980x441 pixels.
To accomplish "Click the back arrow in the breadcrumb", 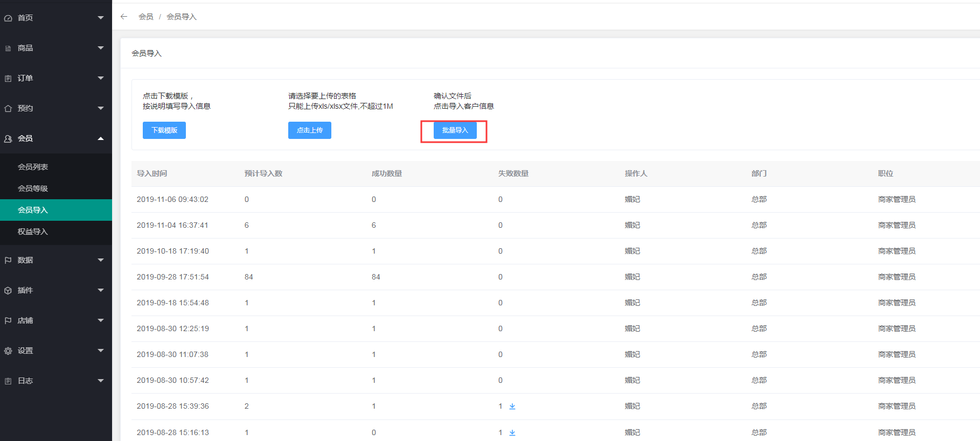I will (x=124, y=17).
